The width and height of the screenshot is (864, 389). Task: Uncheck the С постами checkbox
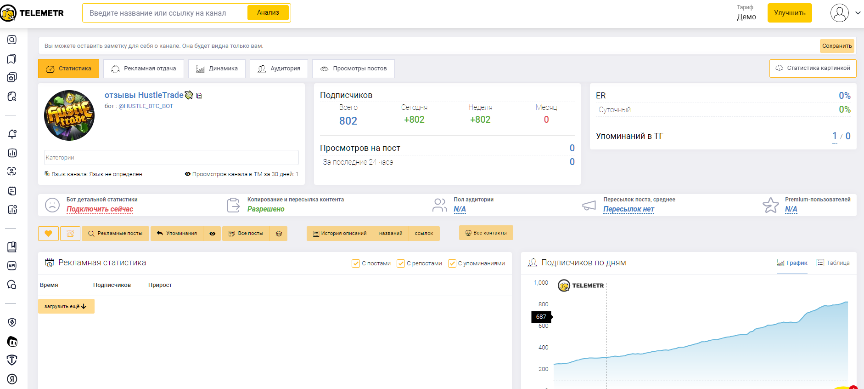pos(355,263)
